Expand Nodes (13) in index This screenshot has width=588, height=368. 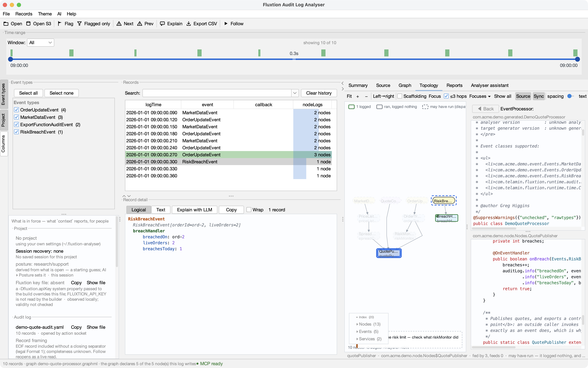[357, 324]
